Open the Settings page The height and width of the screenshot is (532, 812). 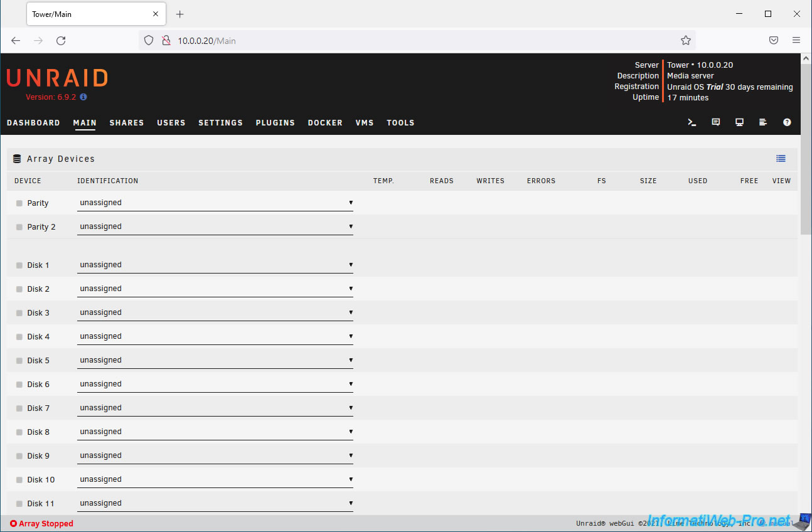[220, 123]
